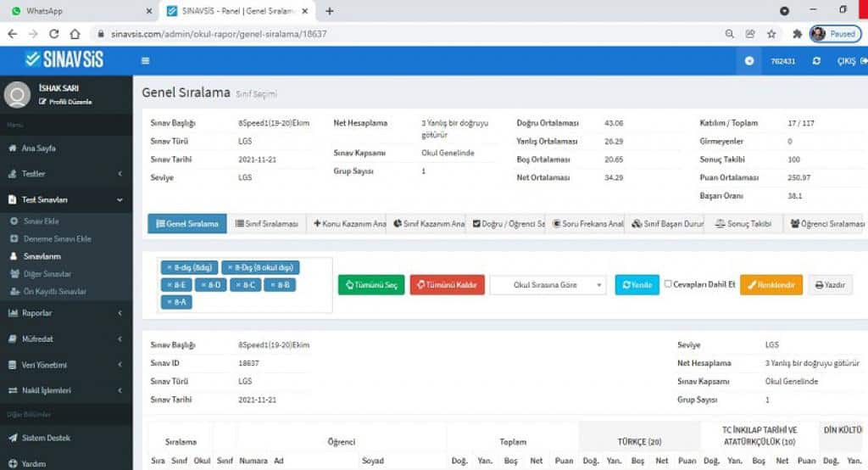Click Sistem Destek in sidebar
The image size is (868, 470).
(45, 438)
